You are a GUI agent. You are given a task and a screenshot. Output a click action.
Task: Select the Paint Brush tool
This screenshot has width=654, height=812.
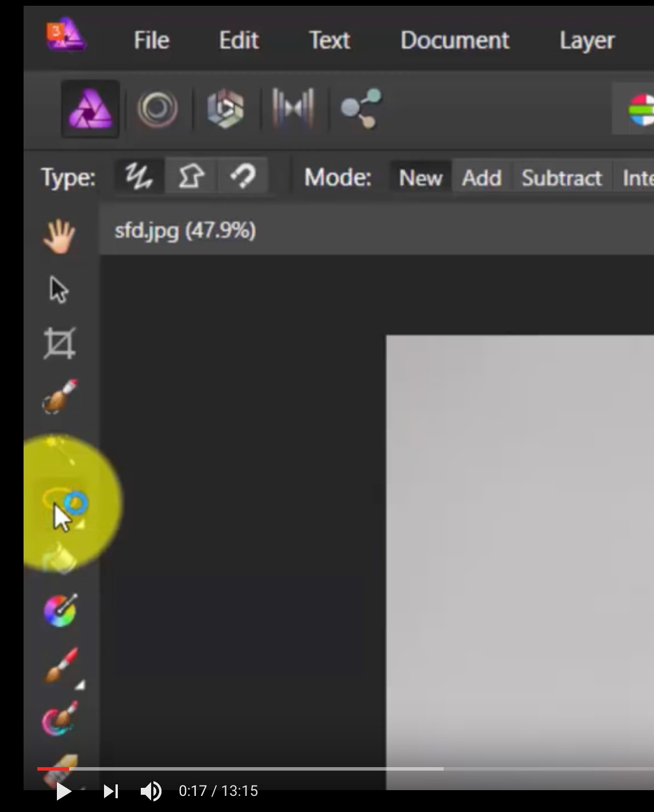pyautogui.click(x=59, y=664)
